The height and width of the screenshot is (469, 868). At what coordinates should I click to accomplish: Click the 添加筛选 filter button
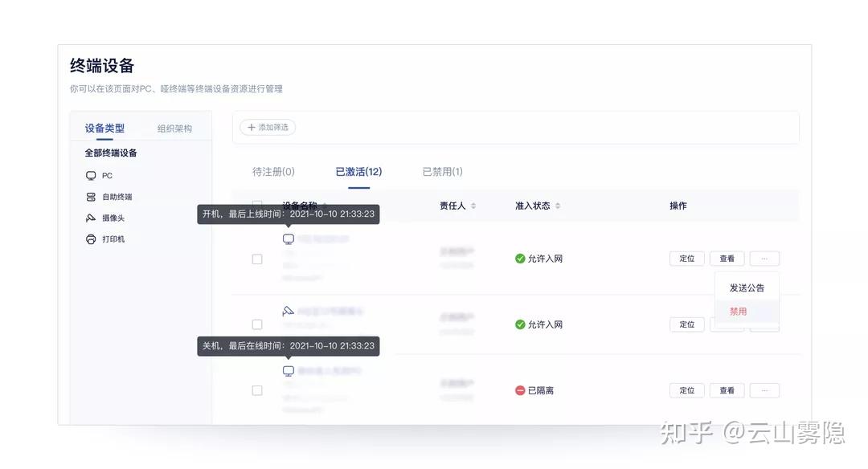coord(268,128)
